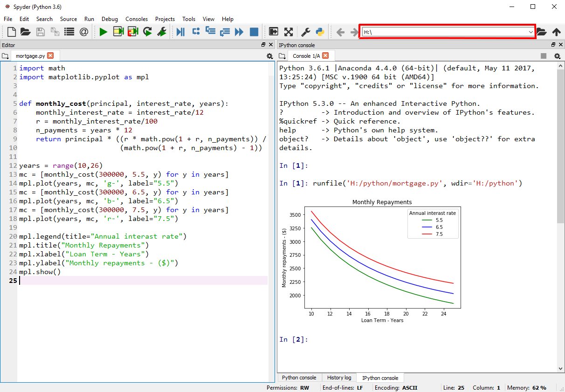Create a new file from toolbar

11,32
